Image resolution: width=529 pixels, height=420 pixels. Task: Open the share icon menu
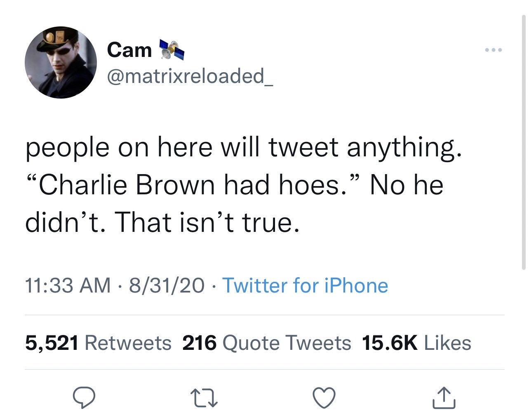pos(444,397)
